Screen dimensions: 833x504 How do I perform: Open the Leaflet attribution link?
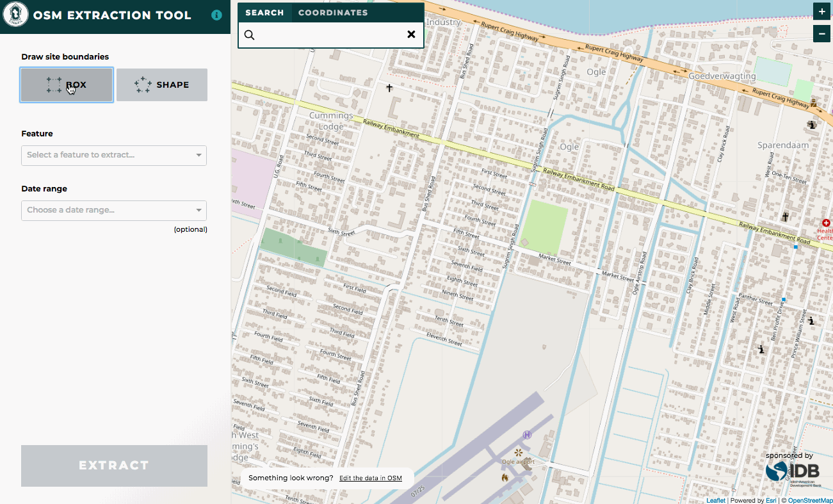[715, 500]
